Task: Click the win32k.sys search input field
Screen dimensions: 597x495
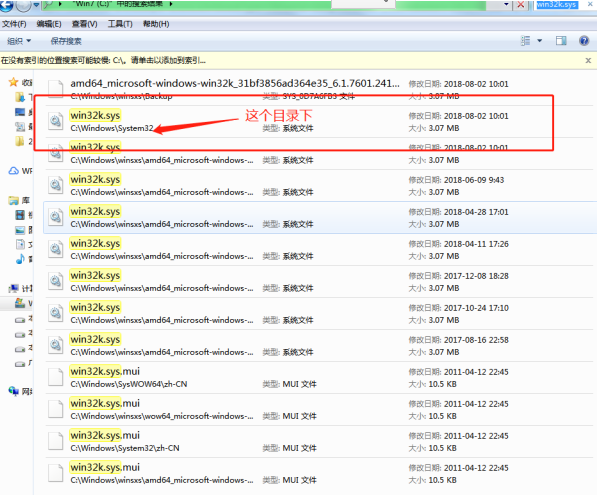Action: 563,5
